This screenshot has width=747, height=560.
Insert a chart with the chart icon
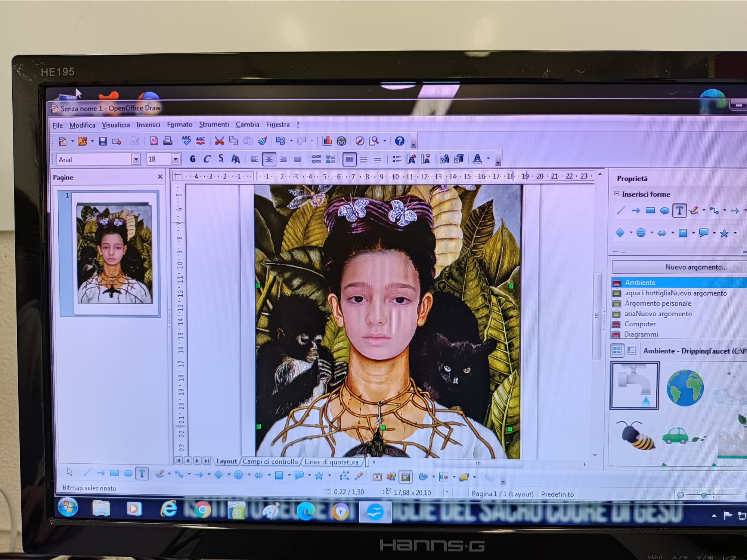327,141
